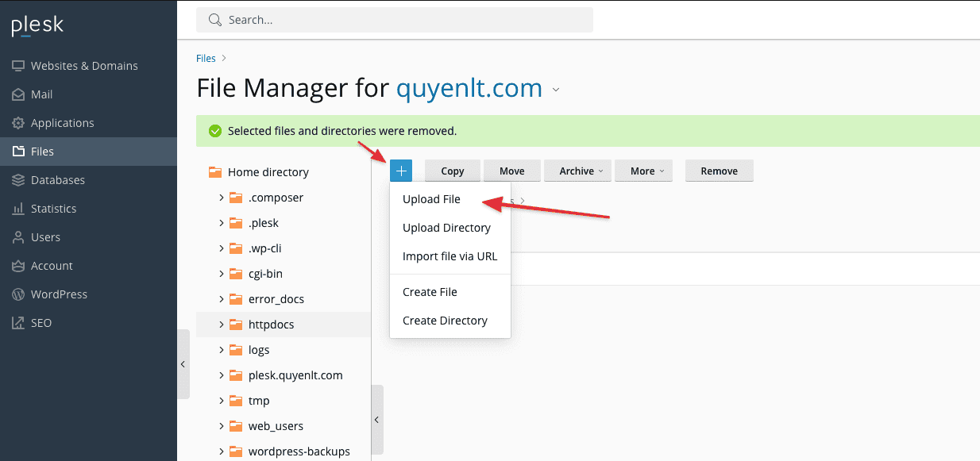Click the Files breadcrumb link
The height and width of the screenshot is (461, 980).
click(206, 58)
